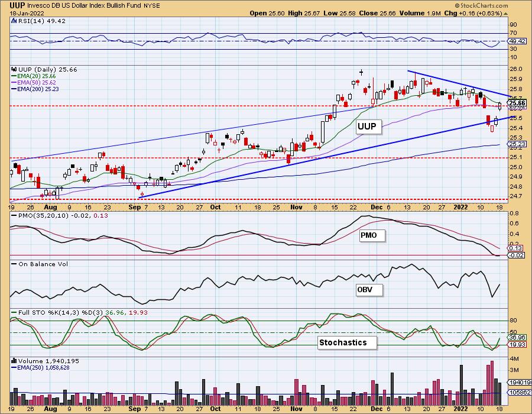Click the candlestick icon beside UUP (Daily)
Image resolution: width=532 pixels, height=414 pixels.
click(x=14, y=69)
